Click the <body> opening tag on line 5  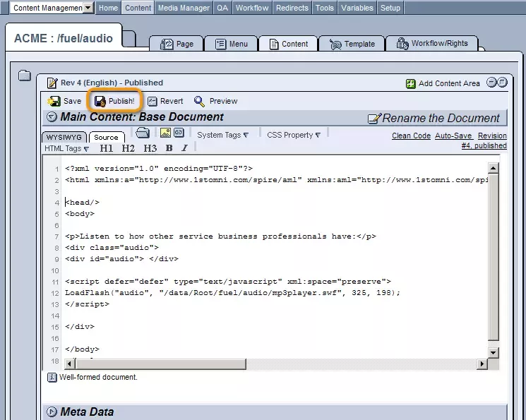tap(80, 214)
